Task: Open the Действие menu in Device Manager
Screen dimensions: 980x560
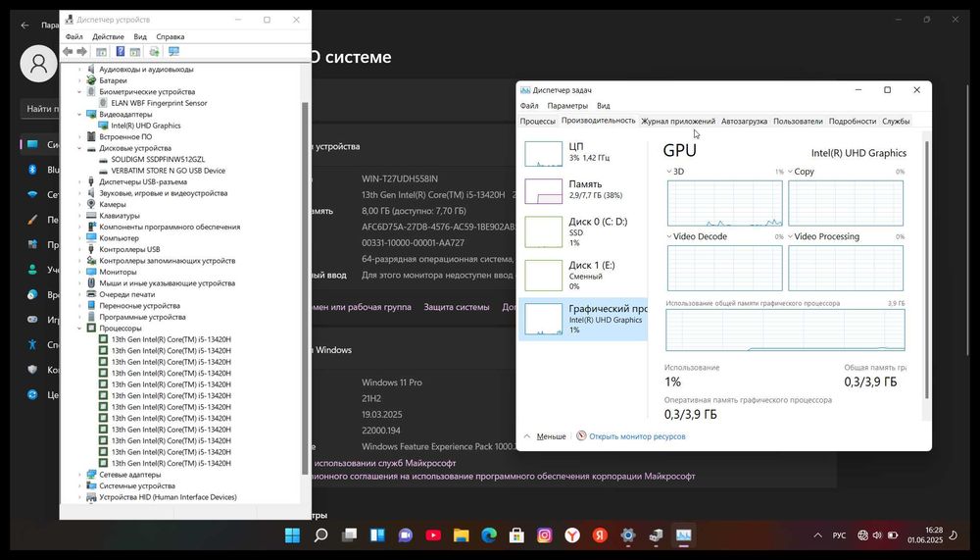Action: coord(108,37)
